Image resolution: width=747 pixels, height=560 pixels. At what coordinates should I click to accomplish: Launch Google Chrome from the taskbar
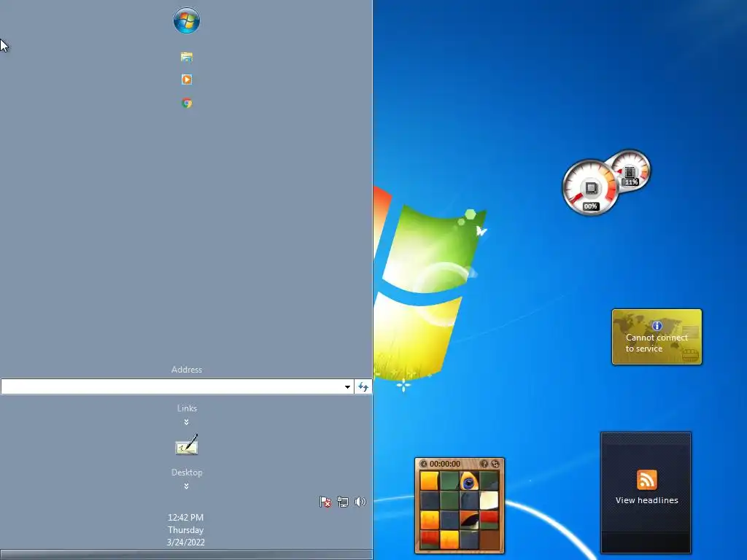pyautogui.click(x=187, y=103)
